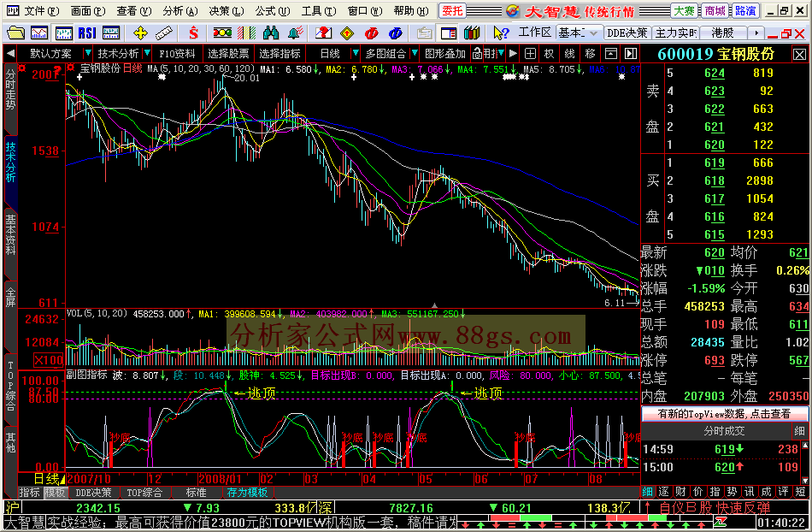Click the collapse panel up-arrow icon
The width and height of the screenshot is (812, 532).
[x=611, y=53]
